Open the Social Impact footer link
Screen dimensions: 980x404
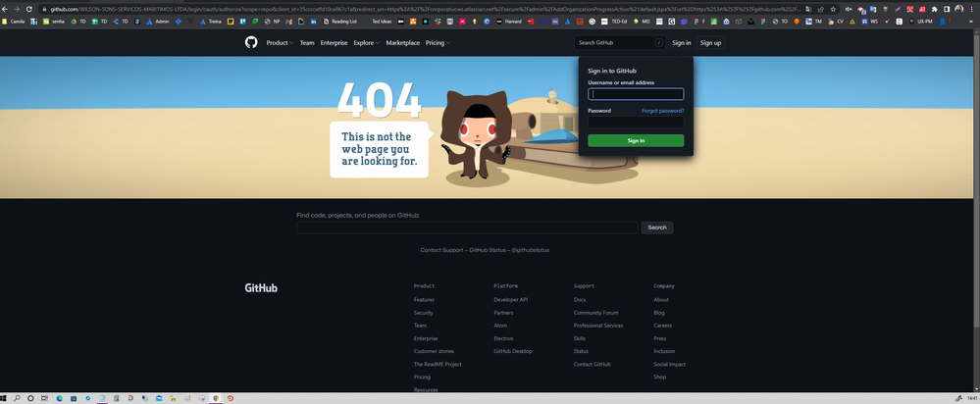pyautogui.click(x=669, y=364)
